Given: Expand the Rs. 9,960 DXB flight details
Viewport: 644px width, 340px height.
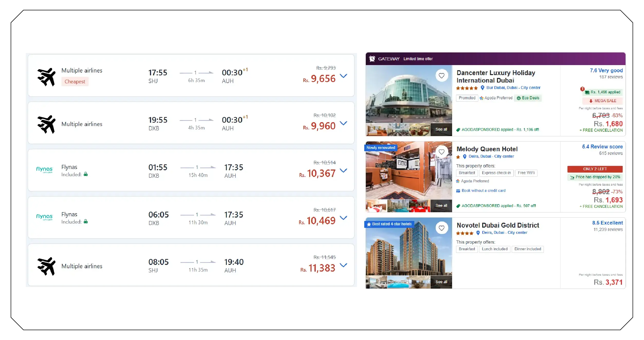Looking at the screenshot, I should coord(343,123).
